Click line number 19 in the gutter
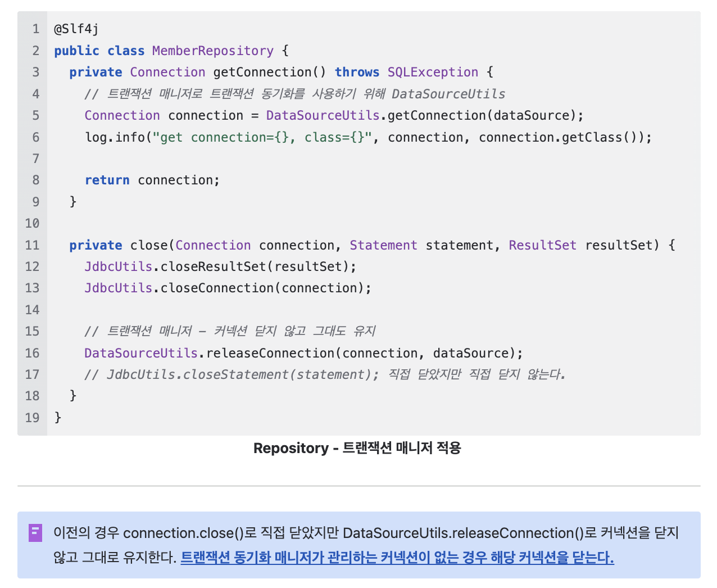The width and height of the screenshot is (717, 588). (32, 418)
